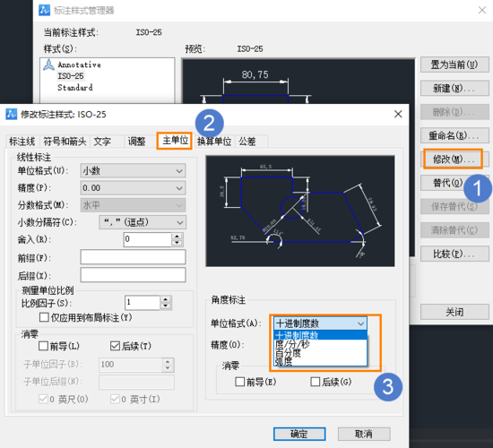This screenshot has height=448, width=493.
Task: Close the modify dimension style ISO-25 dialog
Action: coord(398,114)
